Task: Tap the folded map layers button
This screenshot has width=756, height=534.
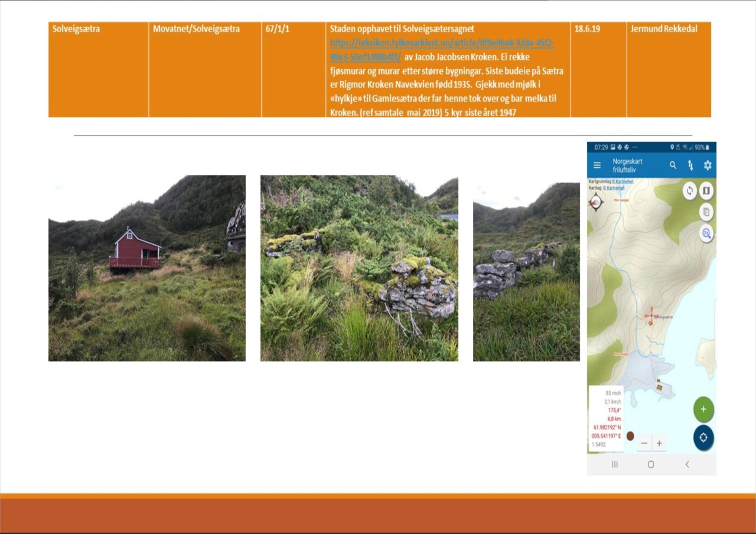Action: pyautogui.click(x=706, y=191)
